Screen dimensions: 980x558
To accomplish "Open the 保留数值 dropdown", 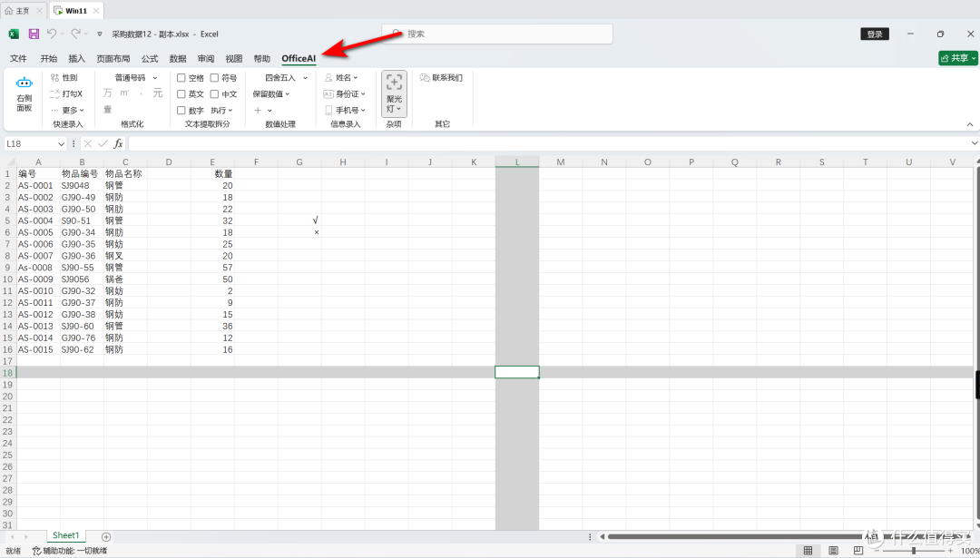I will click(x=271, y=93).
